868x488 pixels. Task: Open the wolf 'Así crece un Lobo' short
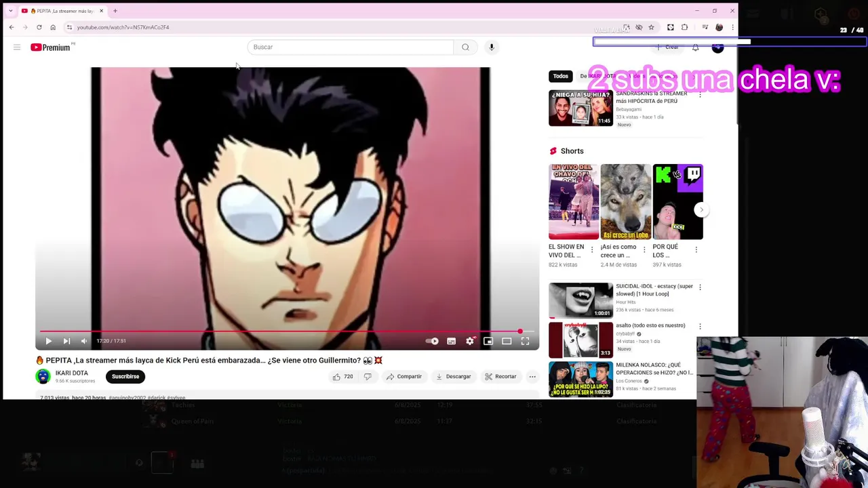(625, 202)
